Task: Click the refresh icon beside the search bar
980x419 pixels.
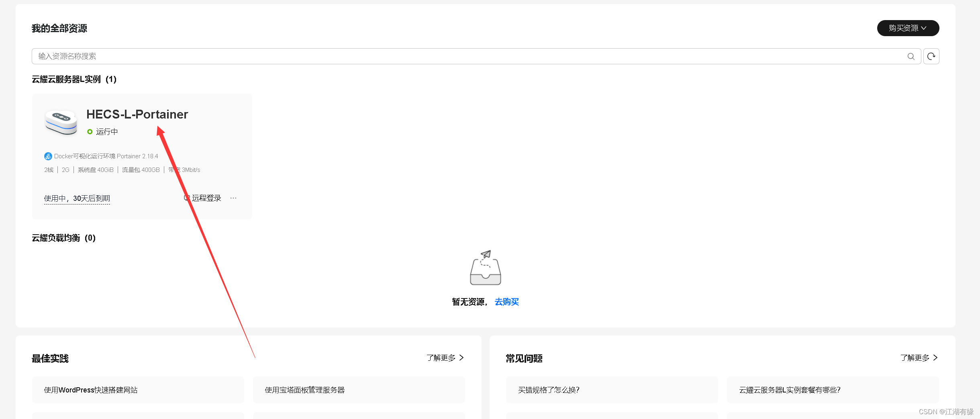Action: click(x=931, y=56)
